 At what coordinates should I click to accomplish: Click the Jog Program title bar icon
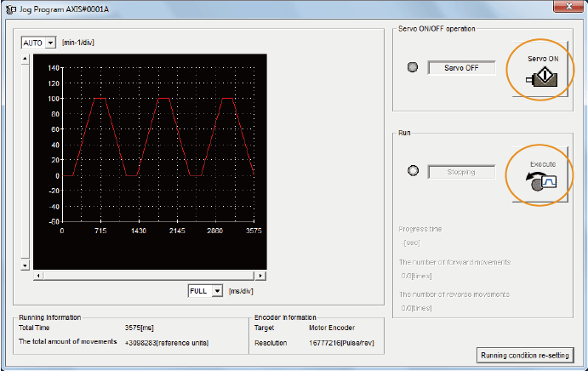pos(10,8)
